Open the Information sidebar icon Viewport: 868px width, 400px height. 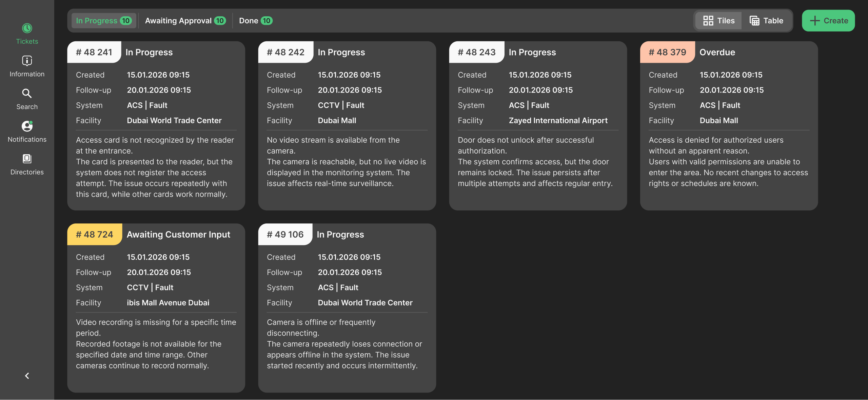click(27, 61)
